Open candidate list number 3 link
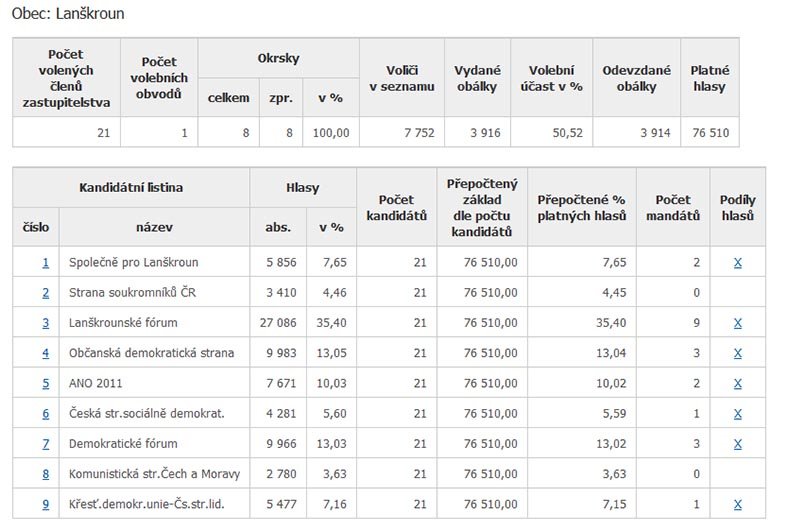787x531 pixels. pos(46,323)
